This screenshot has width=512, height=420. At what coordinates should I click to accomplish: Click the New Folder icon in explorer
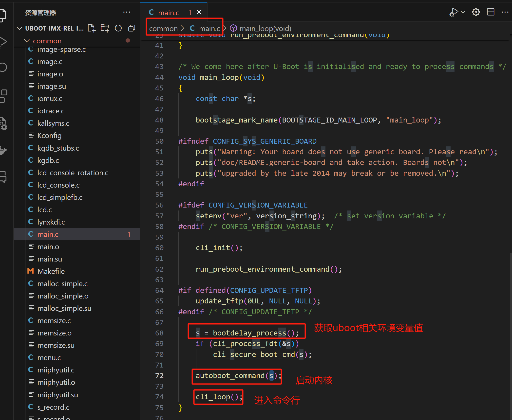[x=105, y=28]
